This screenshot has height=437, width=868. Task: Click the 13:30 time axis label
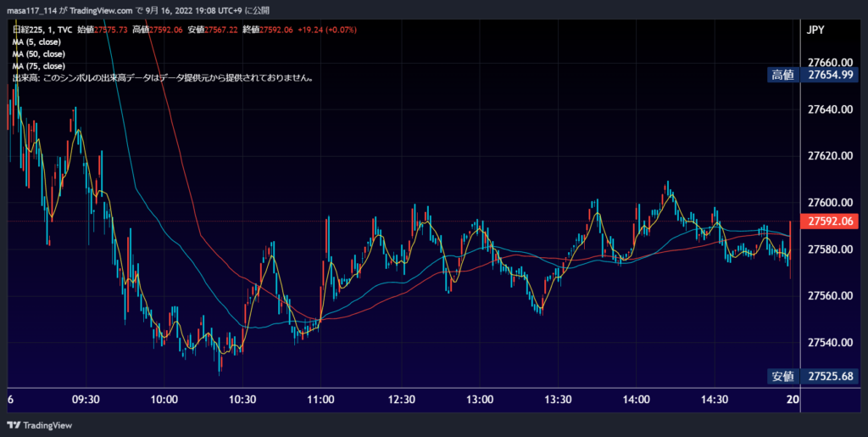[558, 400]
